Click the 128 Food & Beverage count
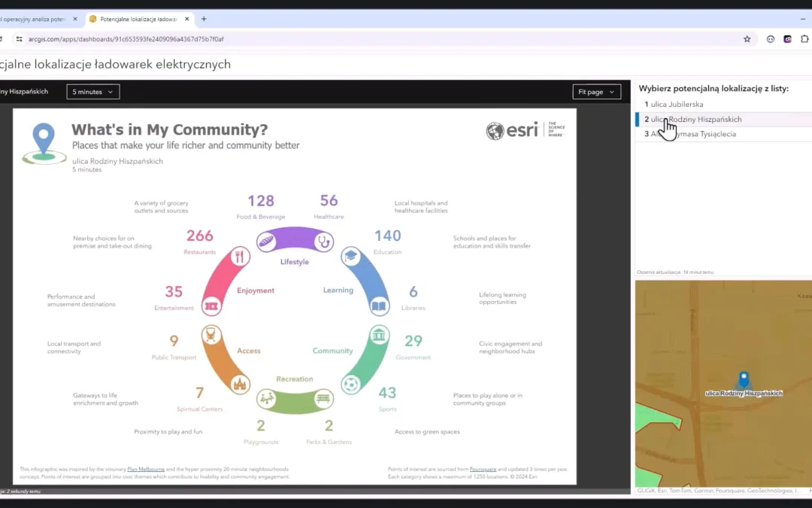Screen dimensions: 812x508 [260, 201]
